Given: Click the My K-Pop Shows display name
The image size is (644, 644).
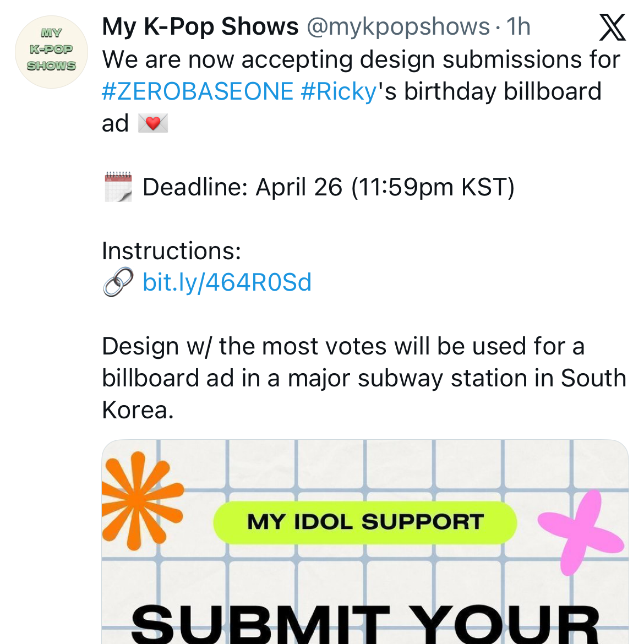Looking at the screenshot, I should click(x=200, y=26).
